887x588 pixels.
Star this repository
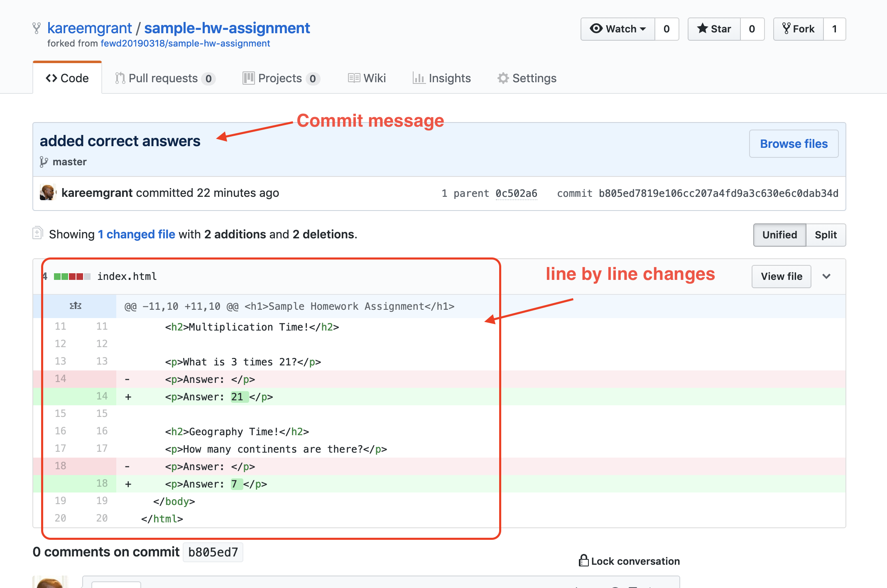(x=714, y=29)
